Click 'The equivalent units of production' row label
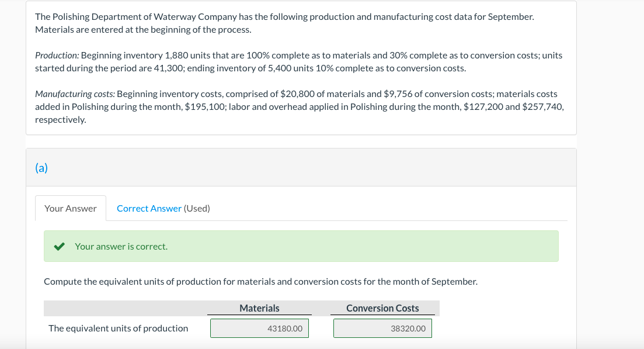The height and width of the screenshot is (349, 644). tap(118, 328)
